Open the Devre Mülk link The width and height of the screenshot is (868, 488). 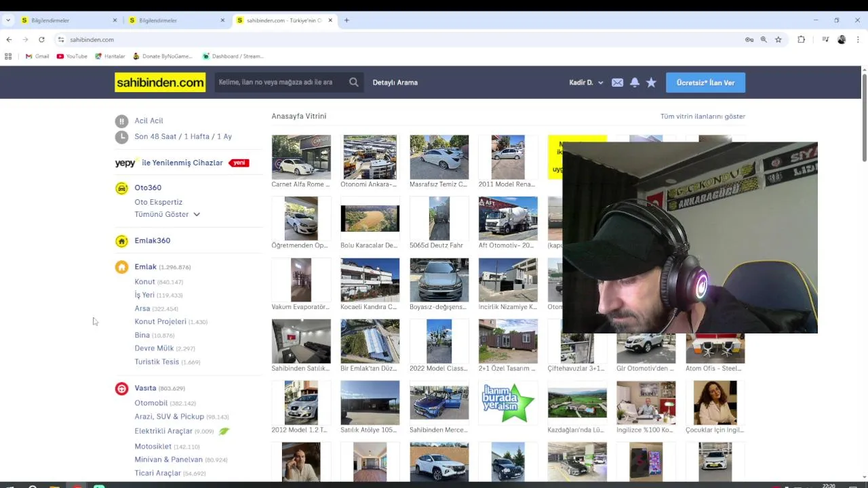coord(154,348)
